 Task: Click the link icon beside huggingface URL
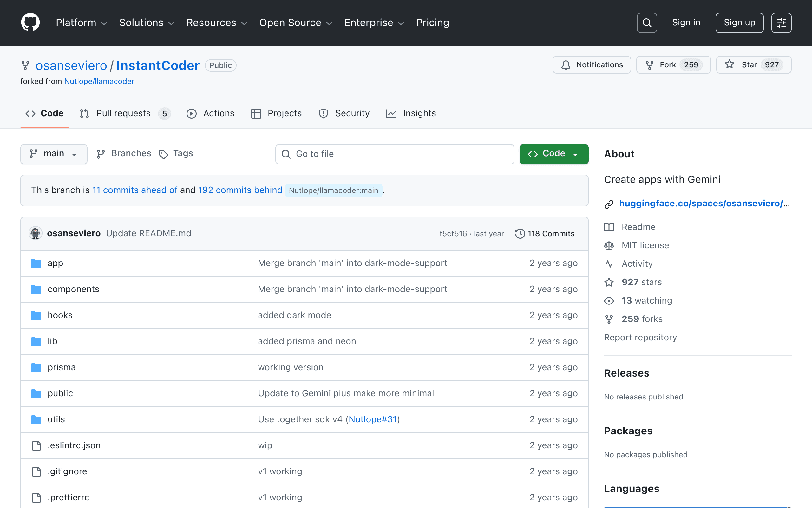pyautogui.click(x=609, y=204)
